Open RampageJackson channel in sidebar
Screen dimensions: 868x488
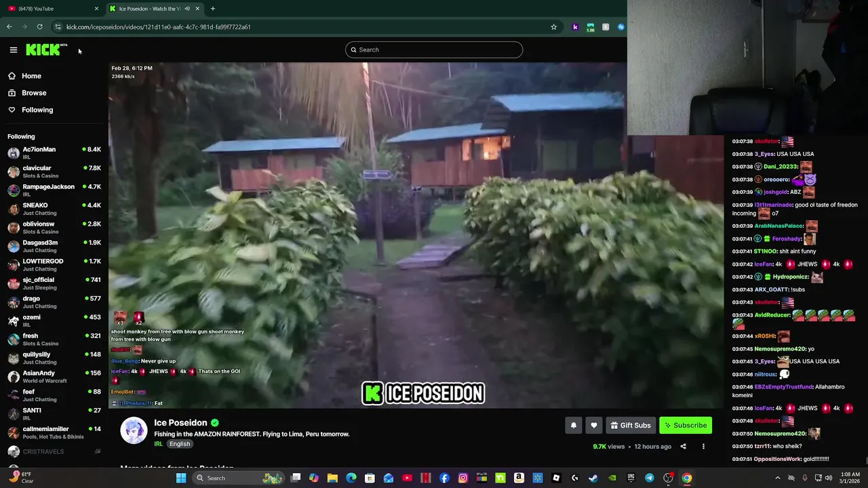54,190
